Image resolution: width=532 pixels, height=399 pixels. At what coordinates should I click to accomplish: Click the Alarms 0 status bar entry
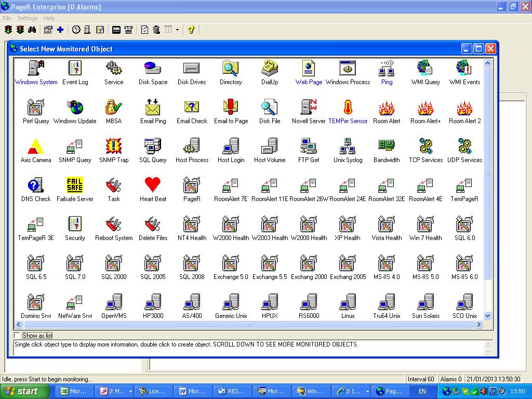450,379
